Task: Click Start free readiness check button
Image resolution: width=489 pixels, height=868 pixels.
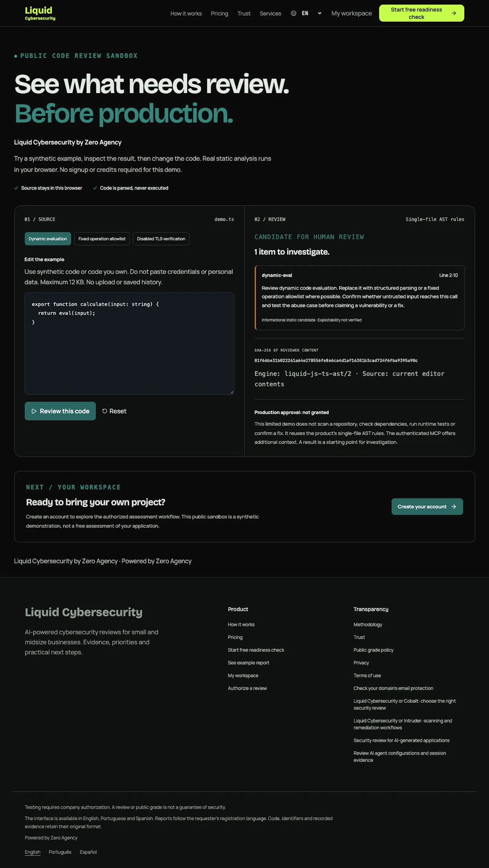Action: (x=421, y=13)
